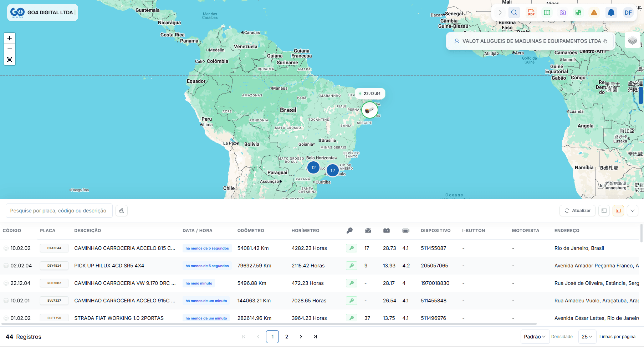Toggle the side panel layout icon
Screen dimensions: 644x347
(x=604, y=211)
